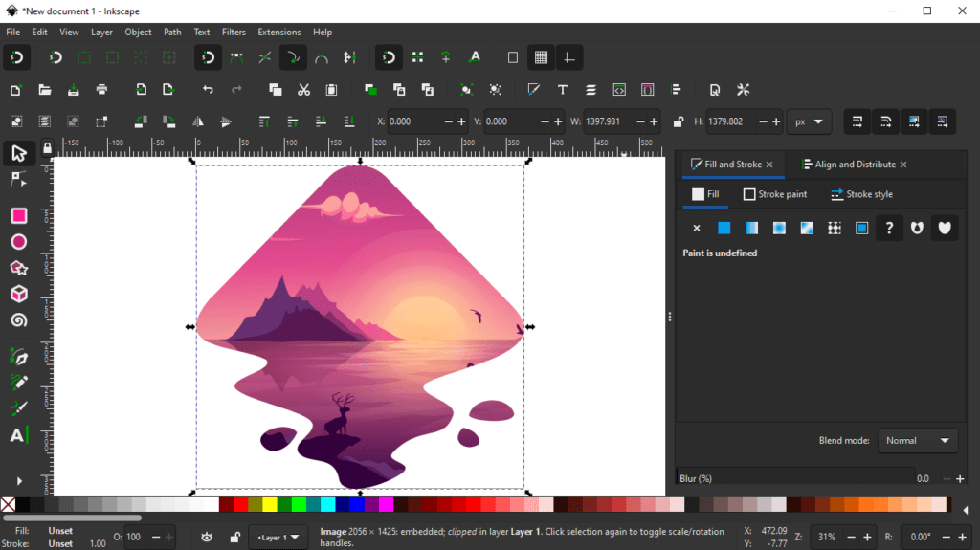980x550 pixels.
Task: Toggle current layer visibility eye
Action: point(207,537)
